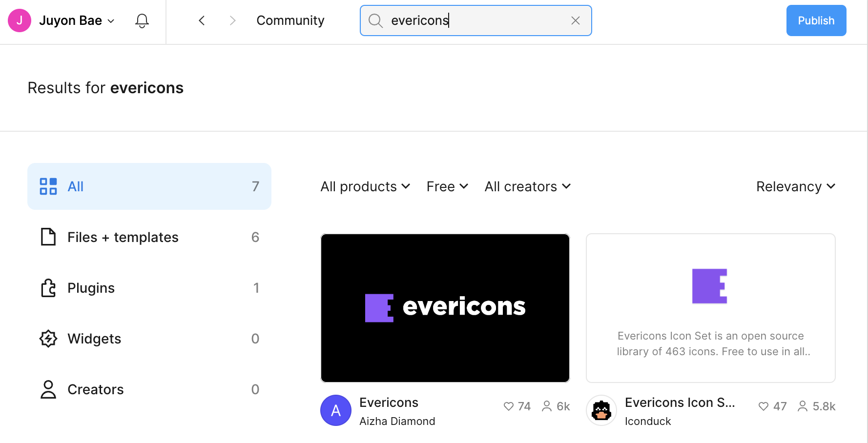The width and height of the screenshot is (868, 443).
Task: Click the Files + templates count 6
Action: [255, 237]
